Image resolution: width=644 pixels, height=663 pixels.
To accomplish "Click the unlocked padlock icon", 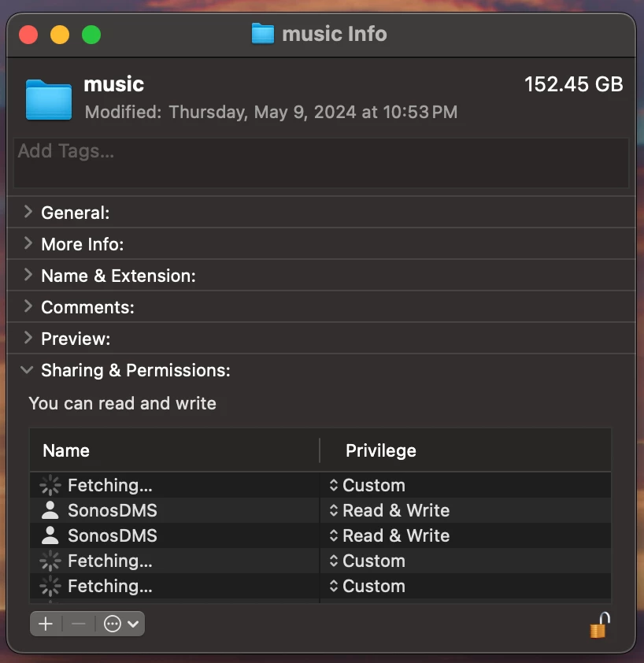I will click(599, 625).
